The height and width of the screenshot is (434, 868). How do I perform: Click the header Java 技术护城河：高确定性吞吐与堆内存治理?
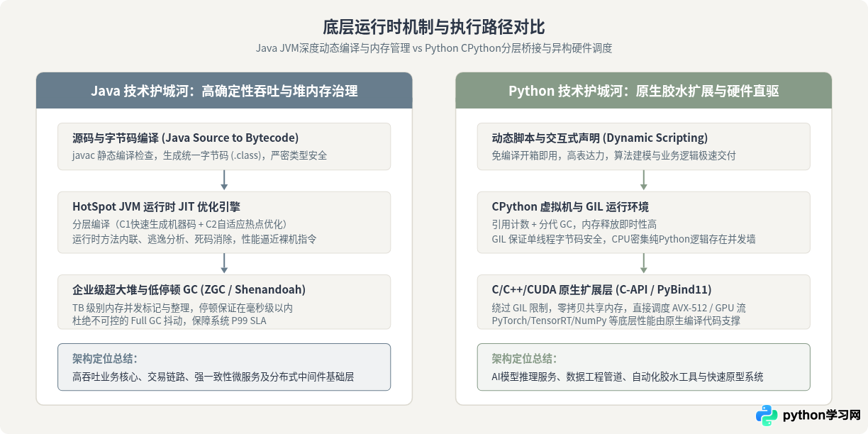click(224, 91)
